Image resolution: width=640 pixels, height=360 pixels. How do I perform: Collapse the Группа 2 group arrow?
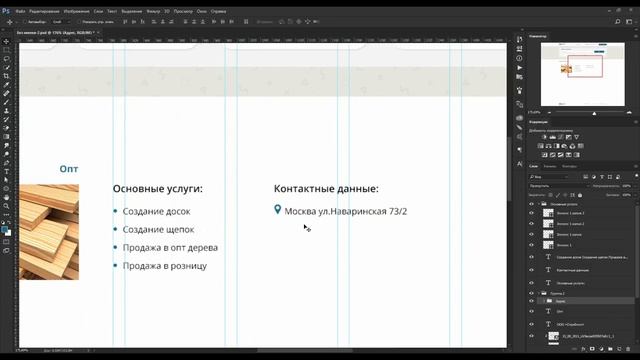539,293
